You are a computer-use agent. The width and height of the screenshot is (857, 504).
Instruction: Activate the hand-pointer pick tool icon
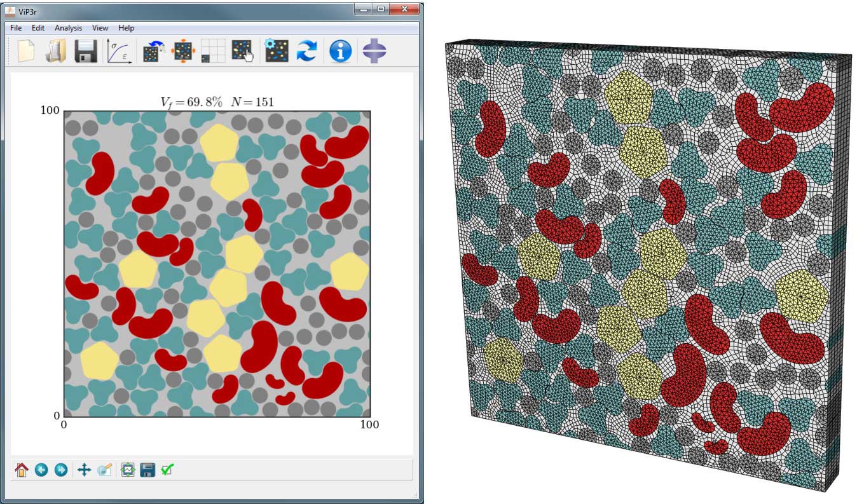point(242,51)
